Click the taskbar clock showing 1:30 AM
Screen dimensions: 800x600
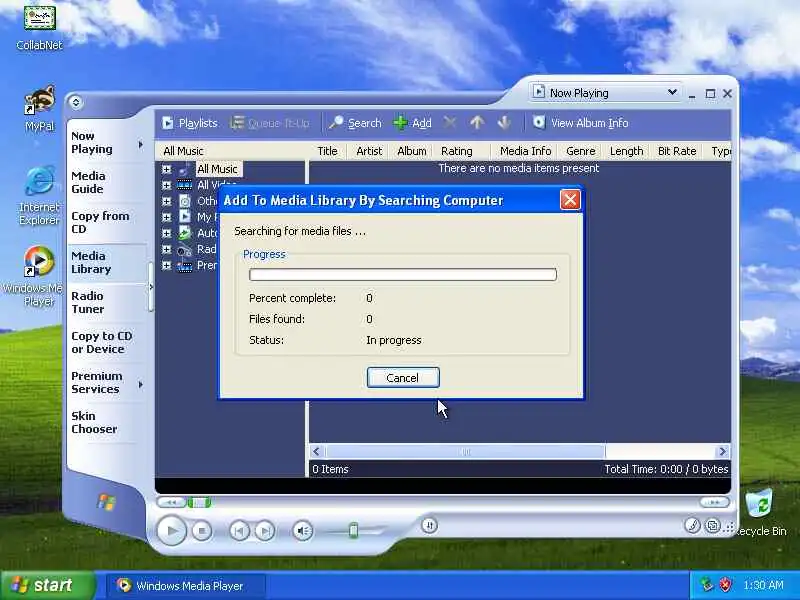(x=763, y=585)
